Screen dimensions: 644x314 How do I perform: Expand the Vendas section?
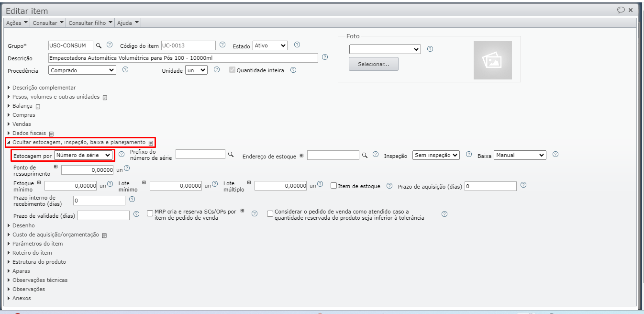point(19,124)
